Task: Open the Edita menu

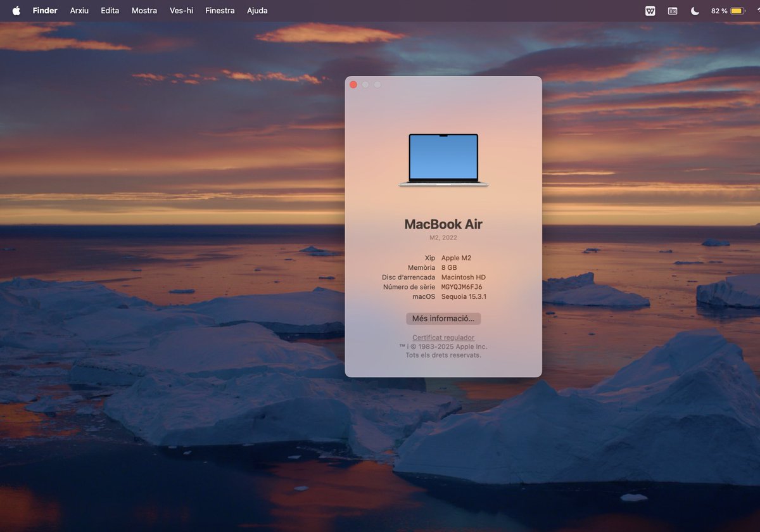Action: (x=110, y=11)
